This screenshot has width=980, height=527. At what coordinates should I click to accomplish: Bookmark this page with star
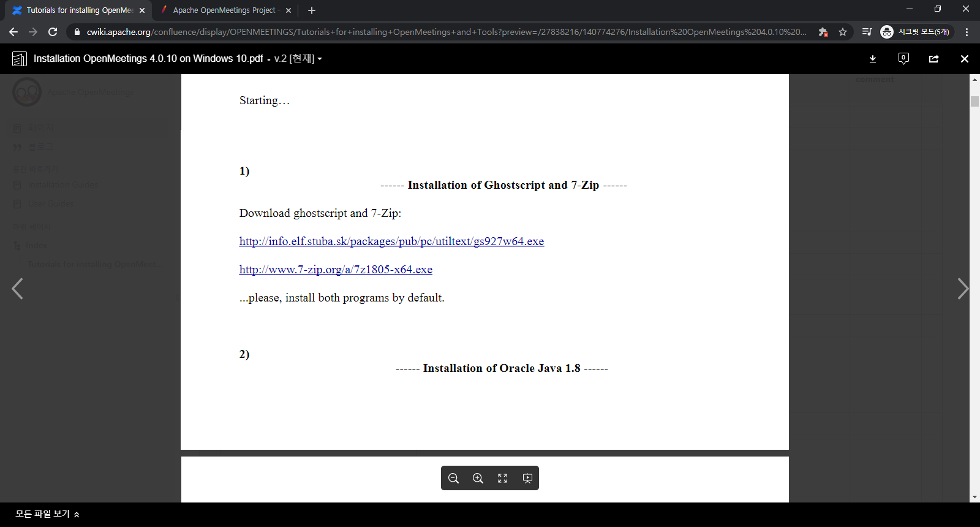[843, 32]
